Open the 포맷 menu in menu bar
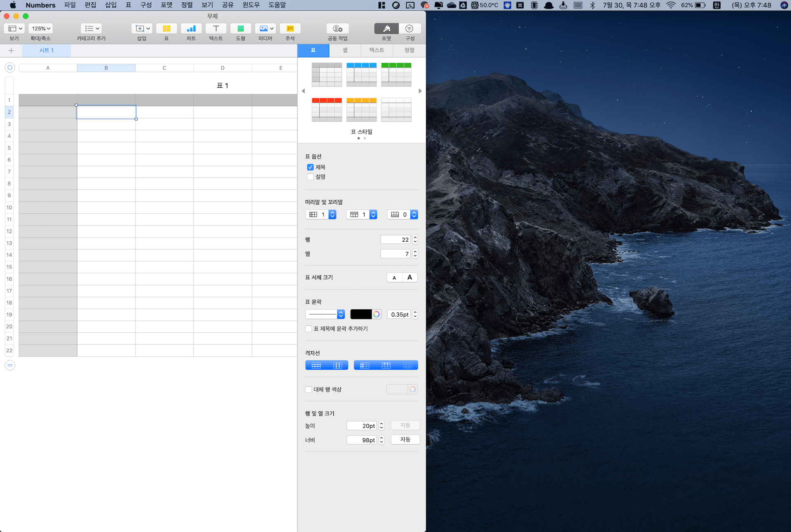This screenshot has width=791, height=532. [166, 5]
